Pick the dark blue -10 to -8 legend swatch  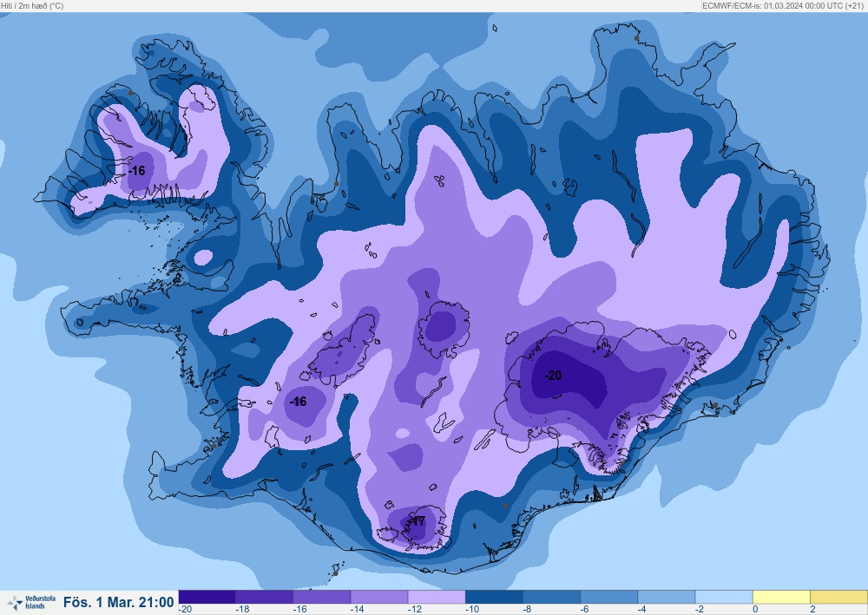[495, 597]
